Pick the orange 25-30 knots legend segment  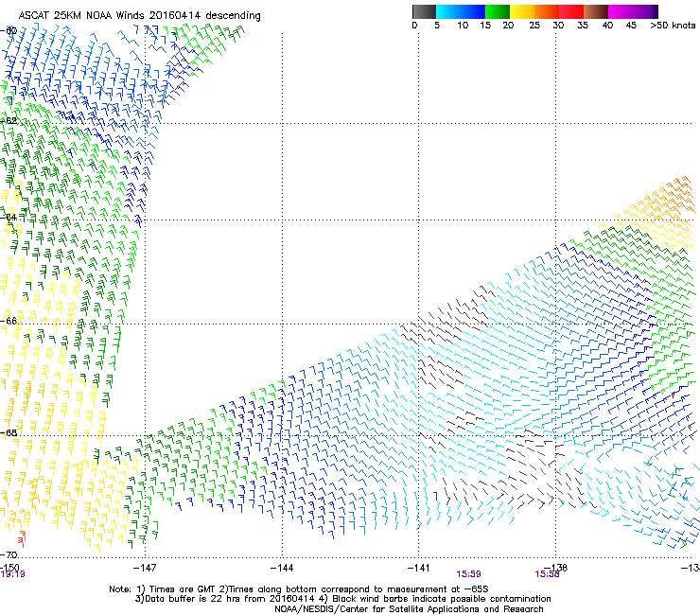tap(547, 11)
